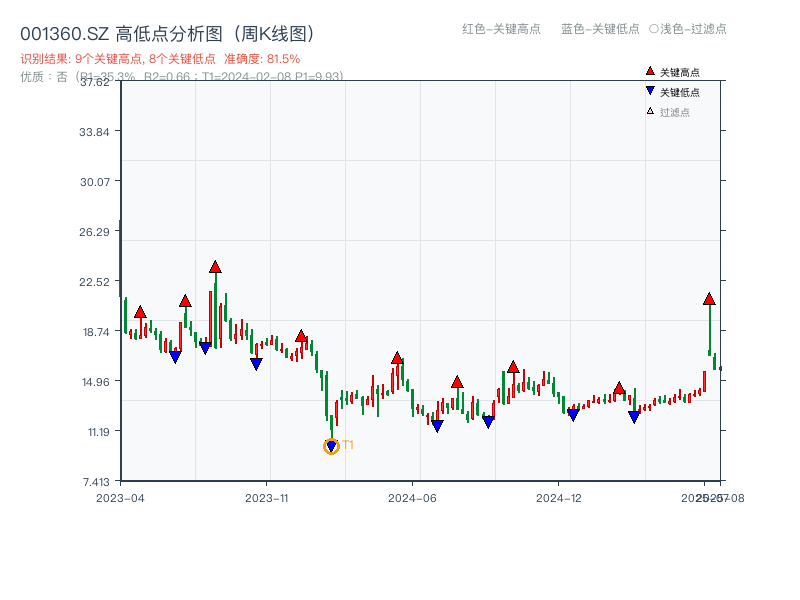Click the 37.62 y-axis label
The height and width of the screenshot is (600, 800).
pyautogui.click(x=95, y=83)
